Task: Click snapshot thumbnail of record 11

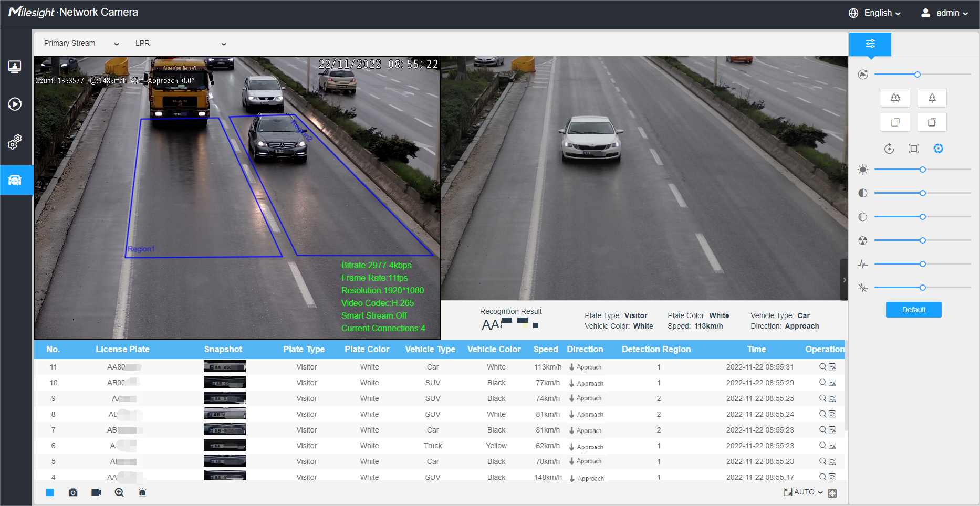Action: [x=224, y=367]
